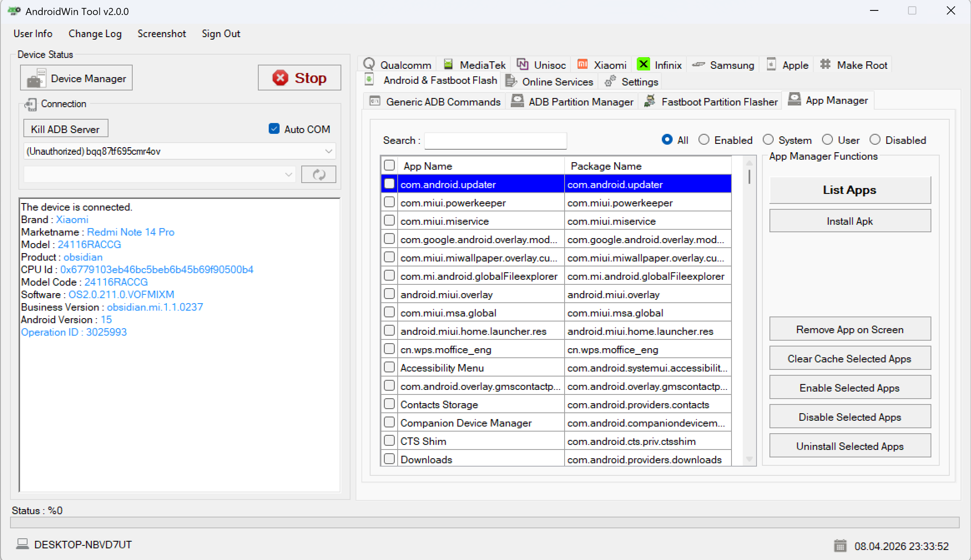Click inside the app Search field

click(495, 141)
